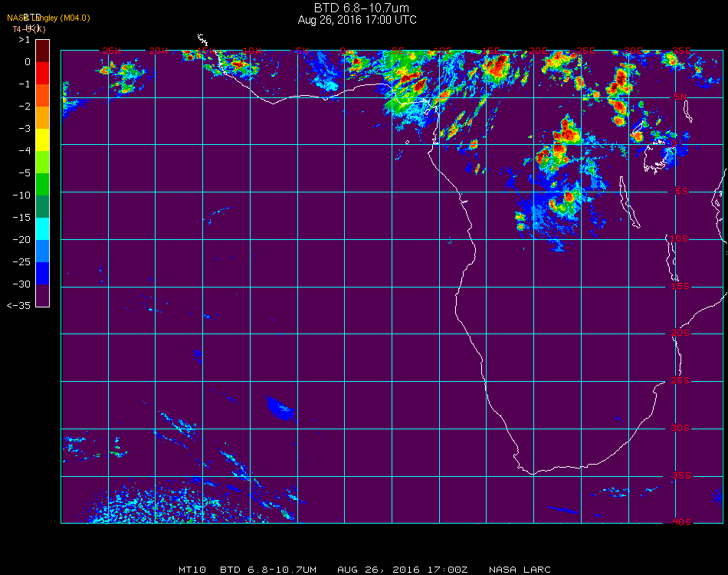This screenshot has width=728, height=575.
Task: Click the '10S' latitude label
Action: [x=679, y=238]
